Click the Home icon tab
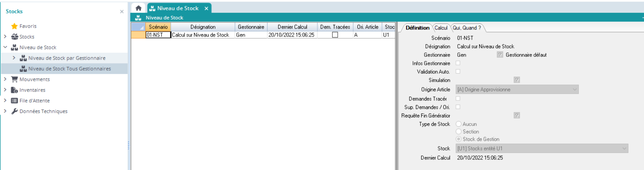Screen dimensions: 644x170 coord(139,8)
